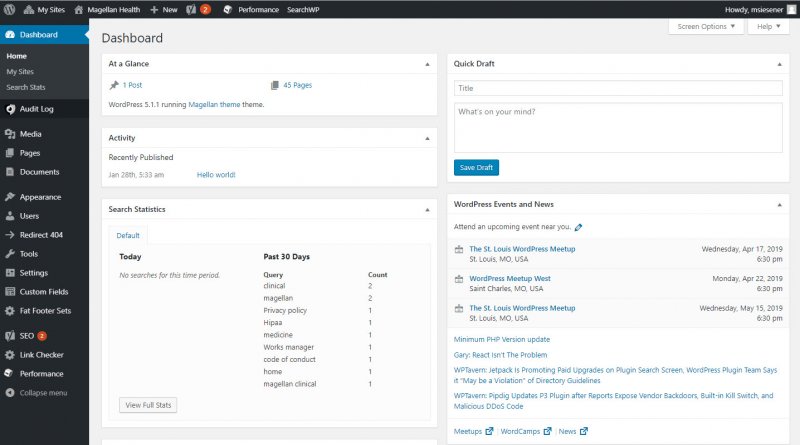
Task: Click Save Draft button
Action: pos(476,167)
